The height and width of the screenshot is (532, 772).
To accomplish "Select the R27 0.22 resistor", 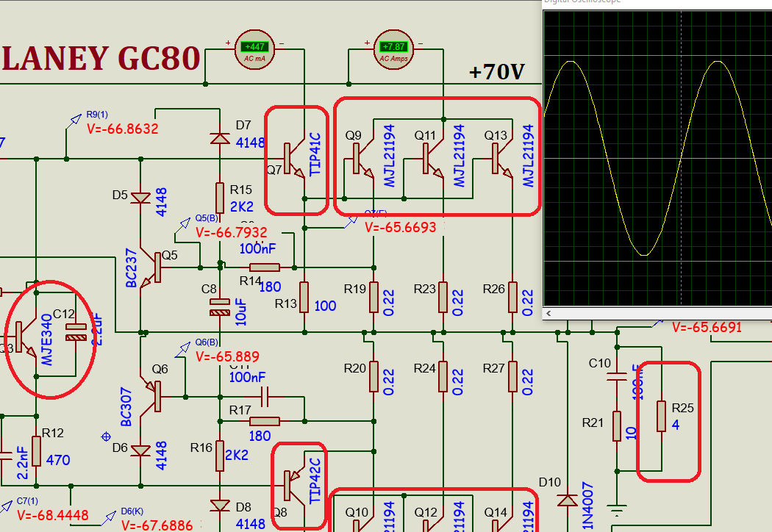I will (x=512, y=376).
